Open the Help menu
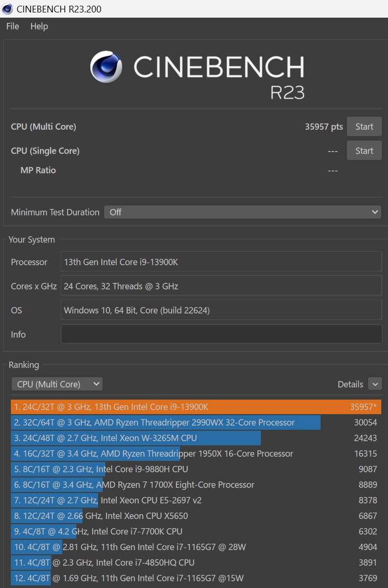Viewport: 388px width, 588px height. pyautogui.click(x=39, y=26)
